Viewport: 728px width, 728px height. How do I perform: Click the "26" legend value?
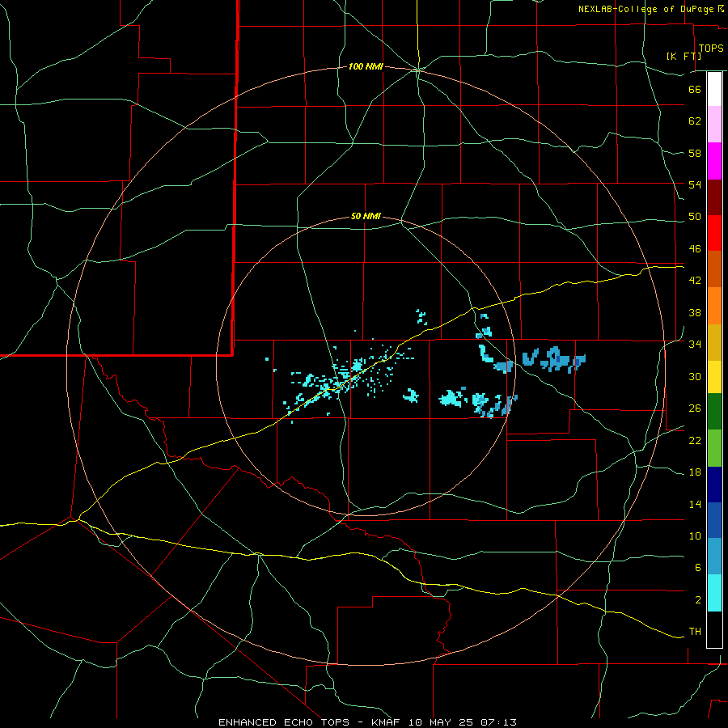click(x=695, y=408)
